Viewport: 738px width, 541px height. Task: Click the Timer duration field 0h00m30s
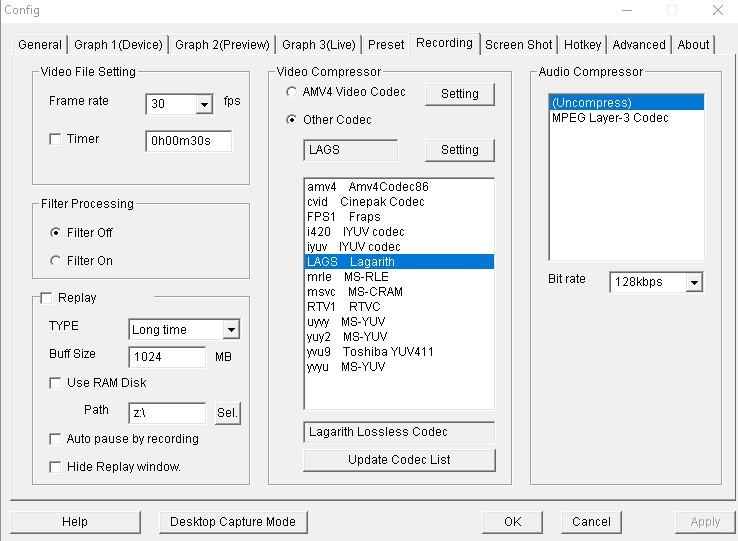click(x=188, y=141)
